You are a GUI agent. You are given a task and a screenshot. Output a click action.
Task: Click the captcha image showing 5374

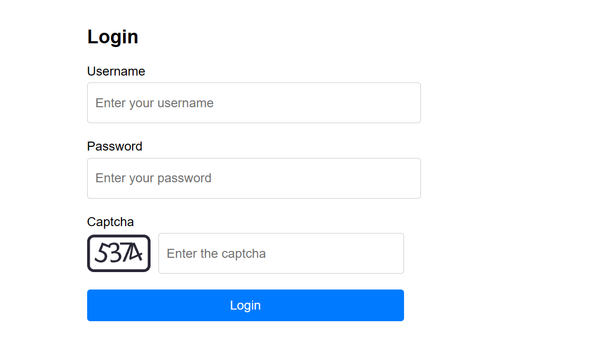coord(119,254)
